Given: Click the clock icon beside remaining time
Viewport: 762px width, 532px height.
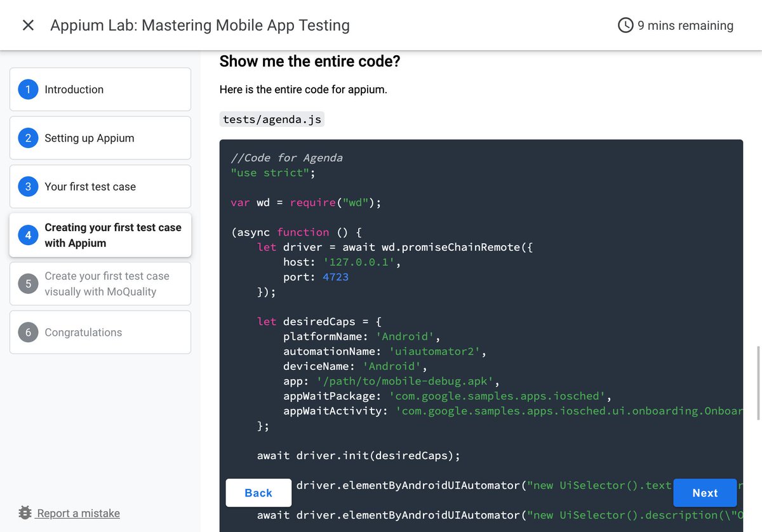Looking at the screenshot, I should pyautogui.click(x=625, y=25).
